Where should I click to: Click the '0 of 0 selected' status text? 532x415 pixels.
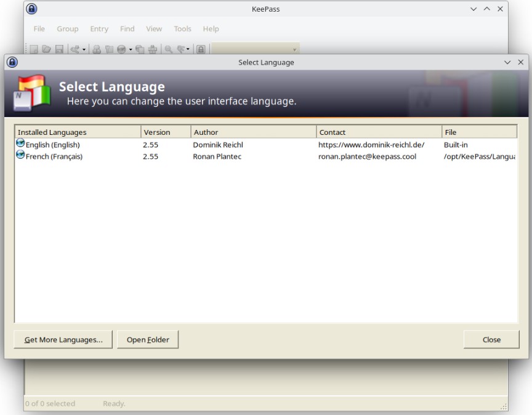(50, 403)
